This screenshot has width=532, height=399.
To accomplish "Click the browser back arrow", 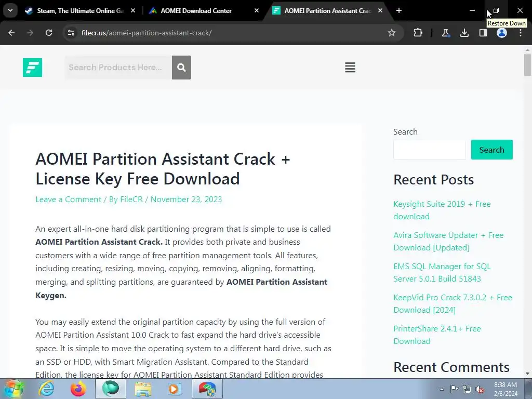I will [11, 33].
